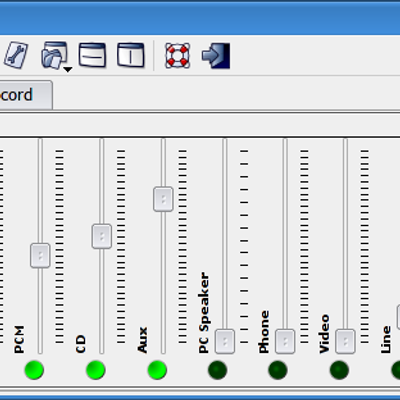This screenshot has width=400, height=400.
Task: Unmute Phone via its dark LED
Action: click(x=278, y=370)
